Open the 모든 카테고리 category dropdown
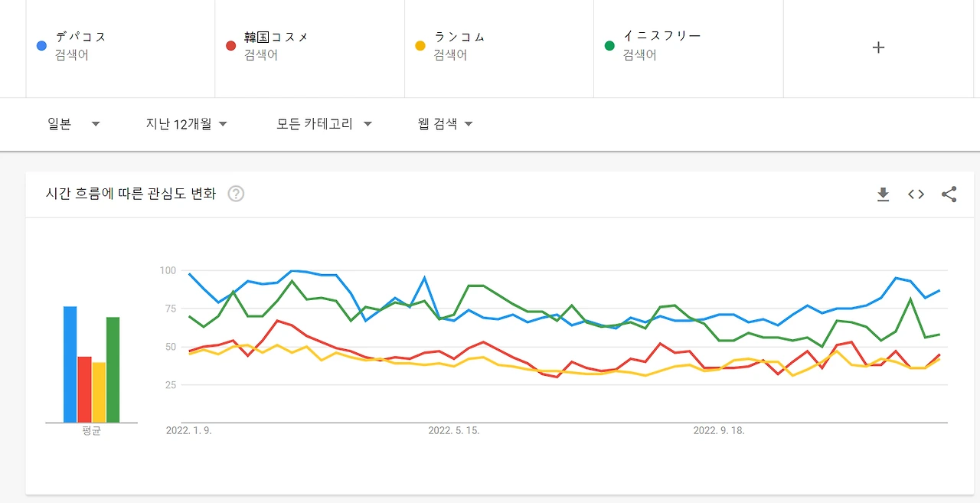 tap(324, 124)
